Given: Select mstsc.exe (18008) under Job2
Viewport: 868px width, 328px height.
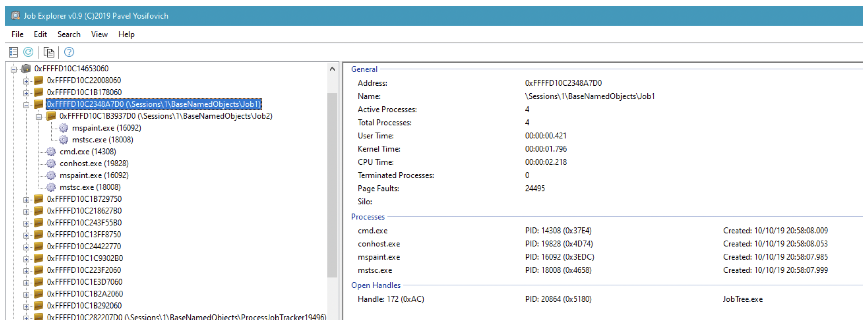Looking at the screenshot, I should [102, 140].
